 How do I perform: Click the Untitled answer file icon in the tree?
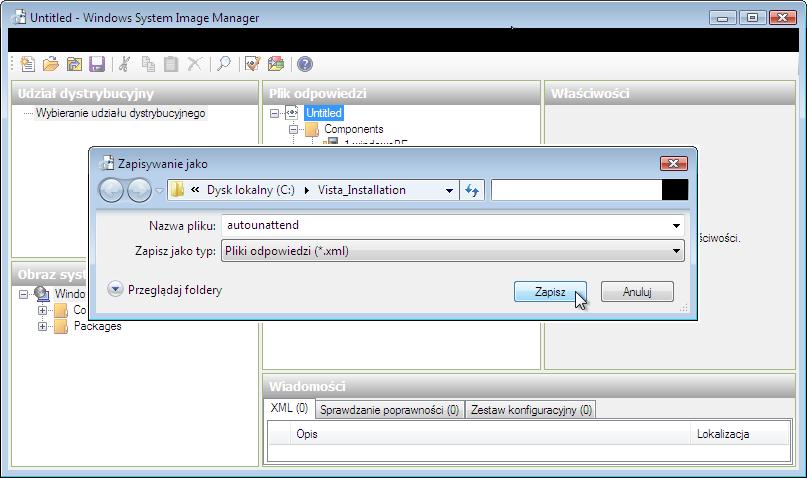[292, 113]
